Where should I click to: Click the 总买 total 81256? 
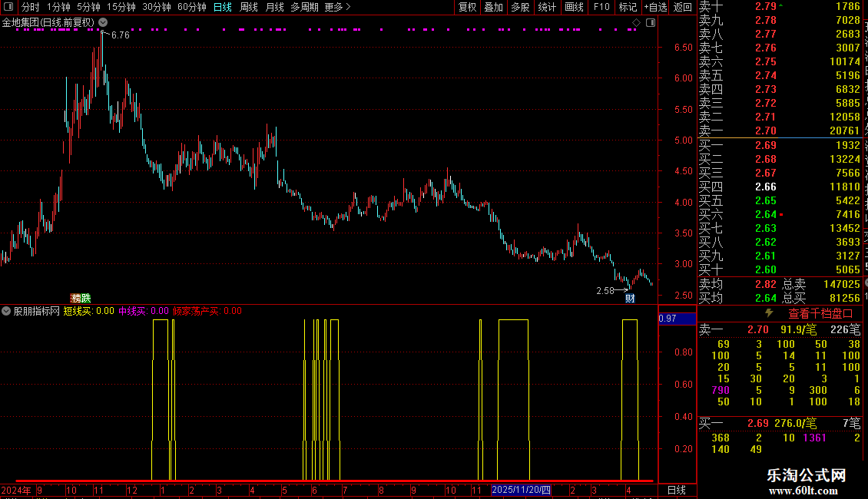tap(845, 298)
